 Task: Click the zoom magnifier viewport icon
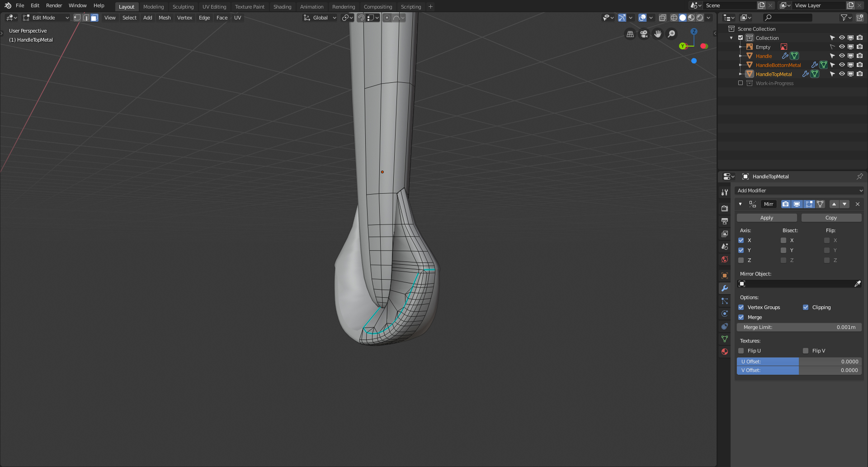click(672, 34)
